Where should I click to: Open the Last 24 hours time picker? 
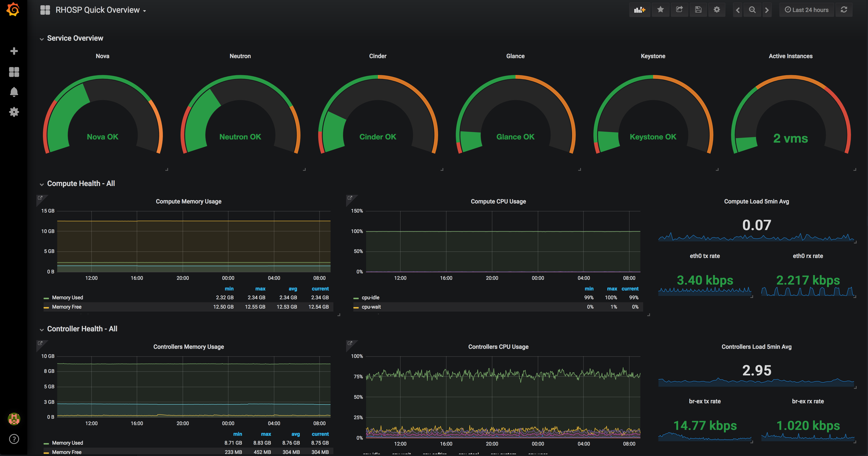tap(806, 10)
